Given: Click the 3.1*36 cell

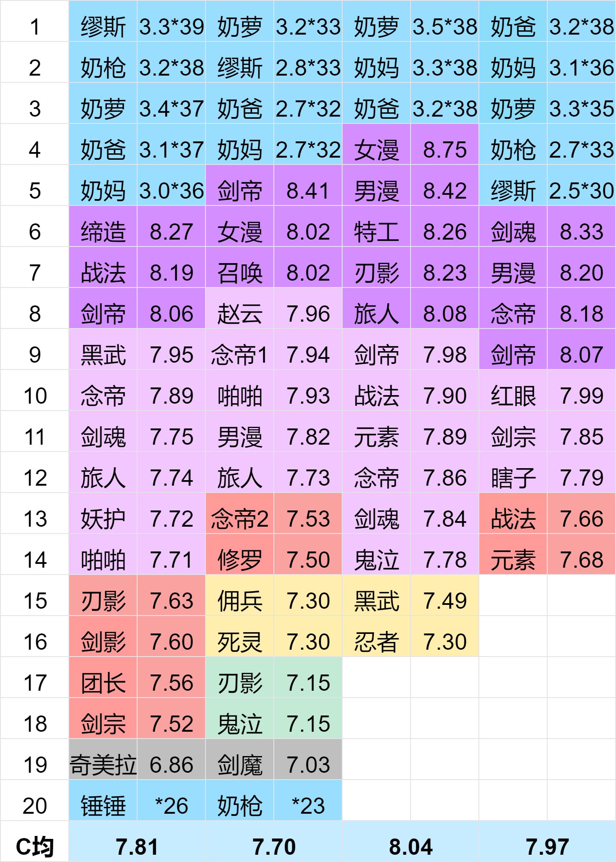Looking at the screenshot, I should [x=581, y=62].
